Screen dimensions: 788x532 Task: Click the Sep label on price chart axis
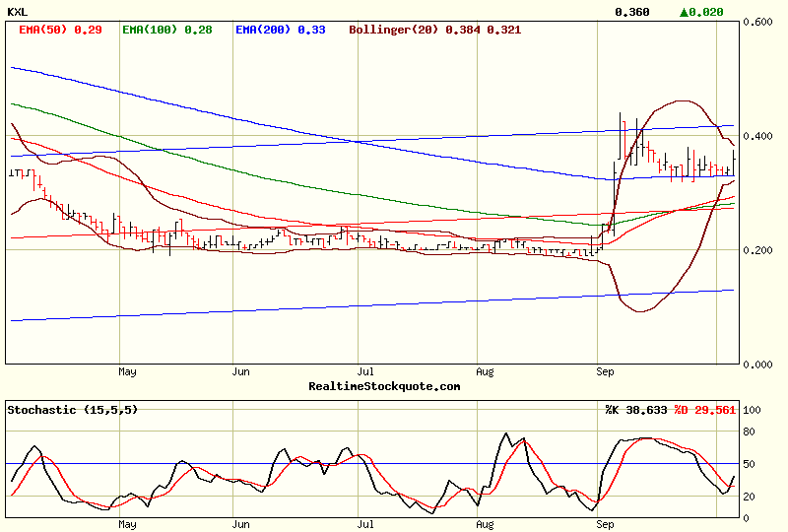[x=605, y=371]
